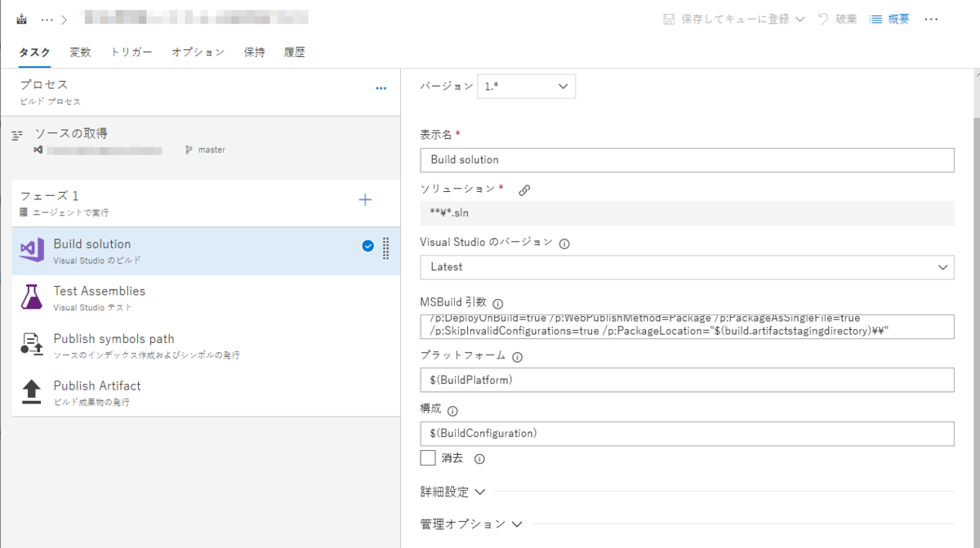The height and width of the screenshot is (548, 980).
Task: Open the overflow ellipsis menu at top right
Action: click(931, 19)
